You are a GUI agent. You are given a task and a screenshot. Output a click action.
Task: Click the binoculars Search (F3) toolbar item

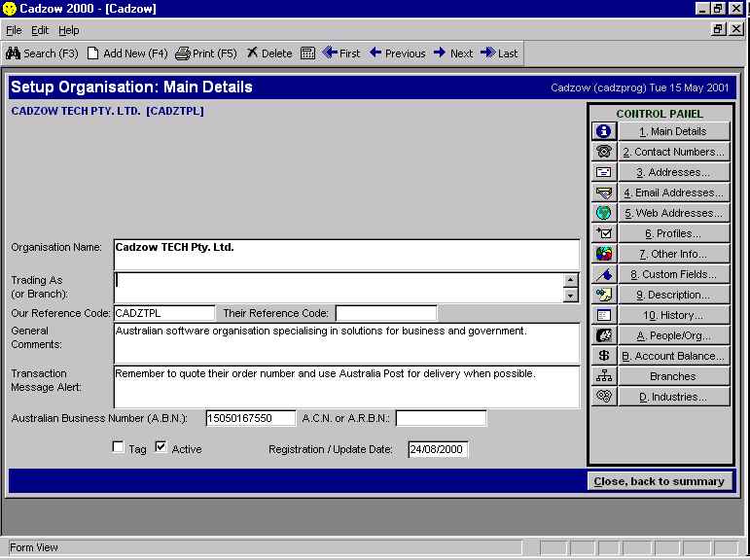click(x=42, y=53)
